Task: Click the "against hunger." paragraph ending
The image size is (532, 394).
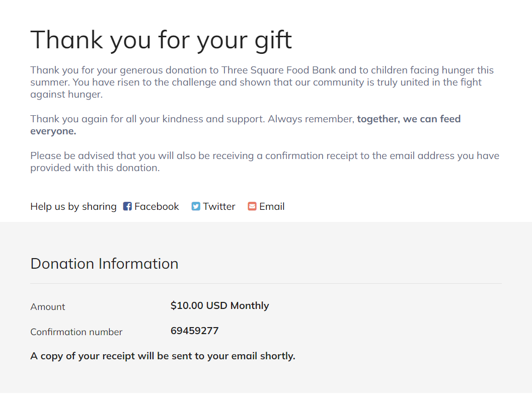Action: (66, 94)
